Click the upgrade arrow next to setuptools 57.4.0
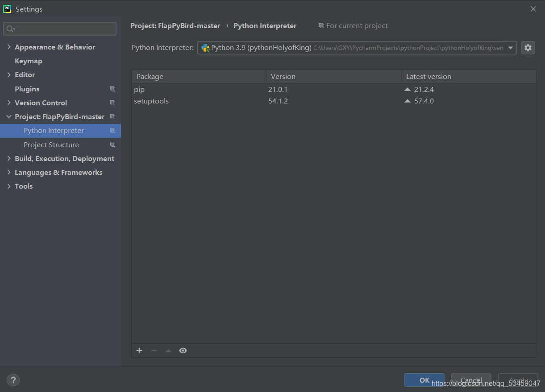 [407, 101]
